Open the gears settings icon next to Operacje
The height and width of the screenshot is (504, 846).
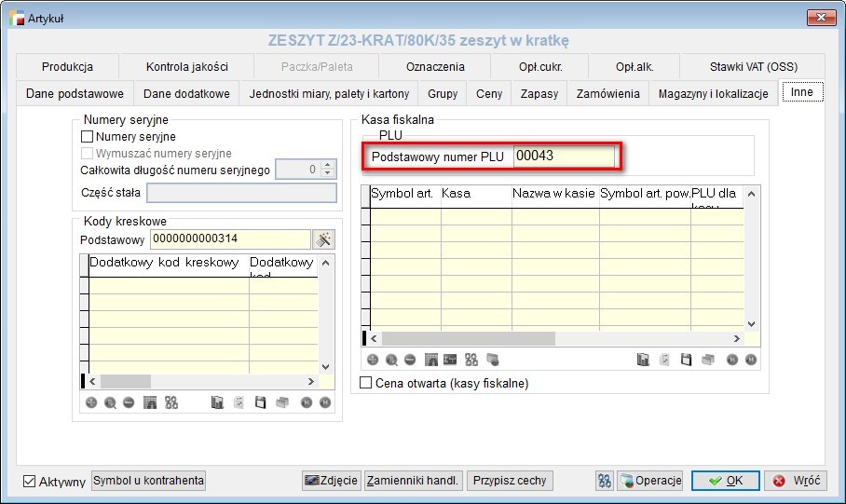coord(605,481)
